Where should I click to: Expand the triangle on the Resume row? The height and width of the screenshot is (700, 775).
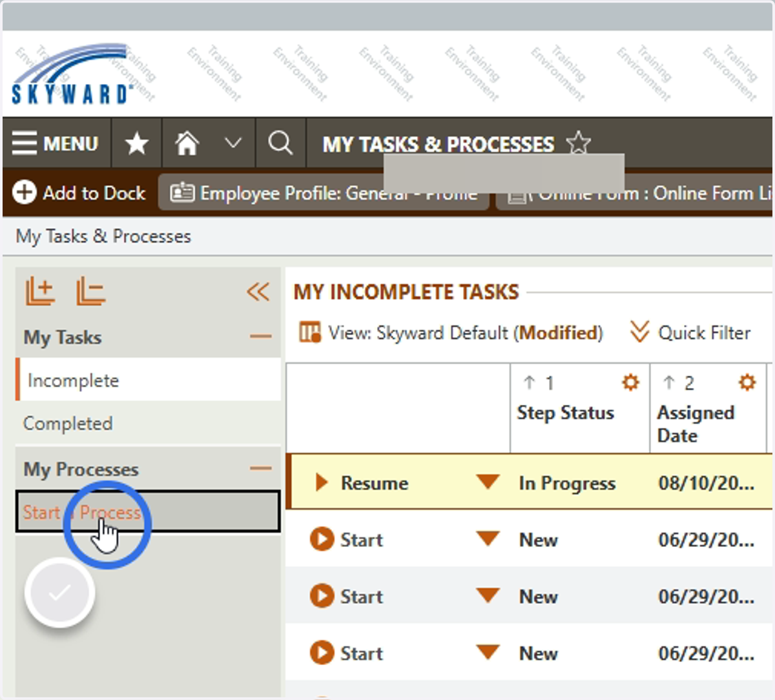tap(321, 482)
